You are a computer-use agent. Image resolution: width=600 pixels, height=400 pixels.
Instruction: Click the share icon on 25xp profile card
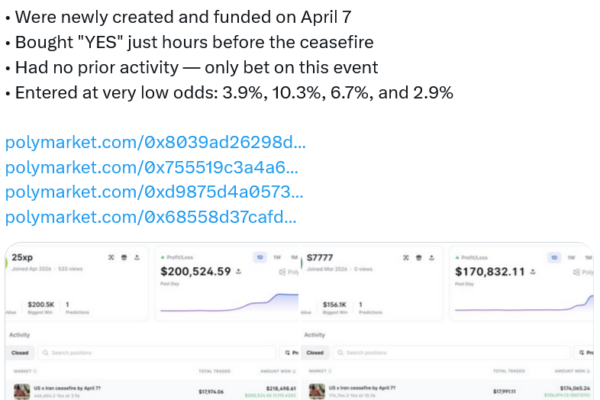[x=137, y=256]
